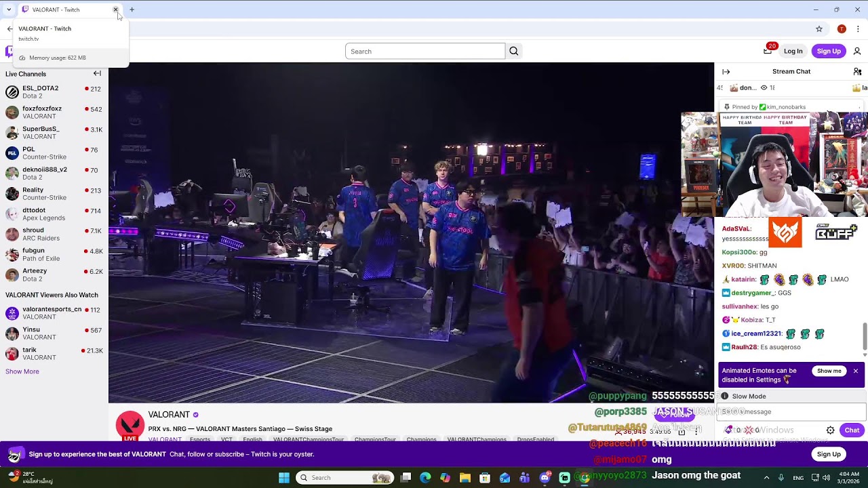
Task: Close the VALORANT Twitch tab
Action: coord(115,9)
